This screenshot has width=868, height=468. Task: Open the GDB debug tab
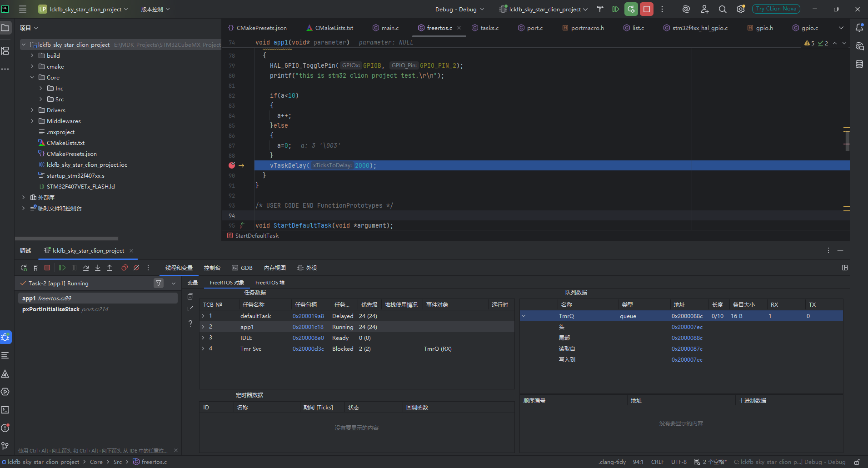(242, 268)
